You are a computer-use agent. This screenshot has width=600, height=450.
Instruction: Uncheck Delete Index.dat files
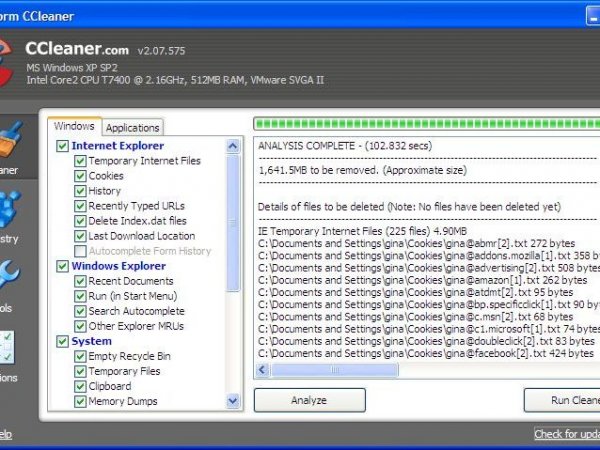80,221
